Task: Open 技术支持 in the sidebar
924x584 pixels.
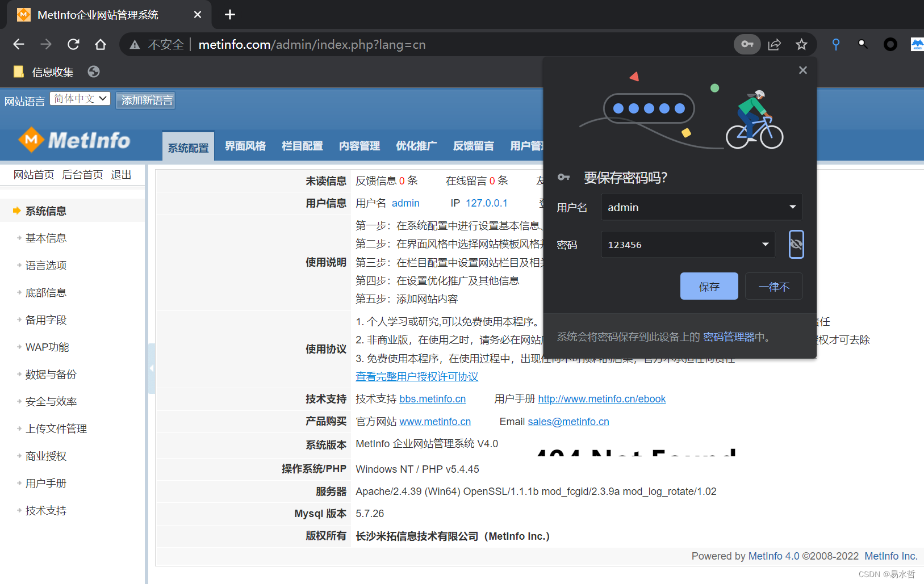Action: tap(46, 511)
